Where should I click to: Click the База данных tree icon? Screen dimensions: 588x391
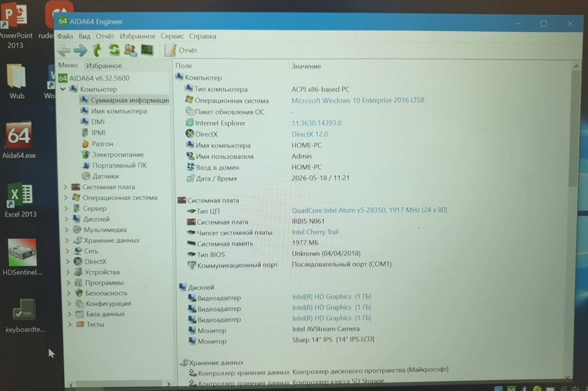click(x=80, y=314)
